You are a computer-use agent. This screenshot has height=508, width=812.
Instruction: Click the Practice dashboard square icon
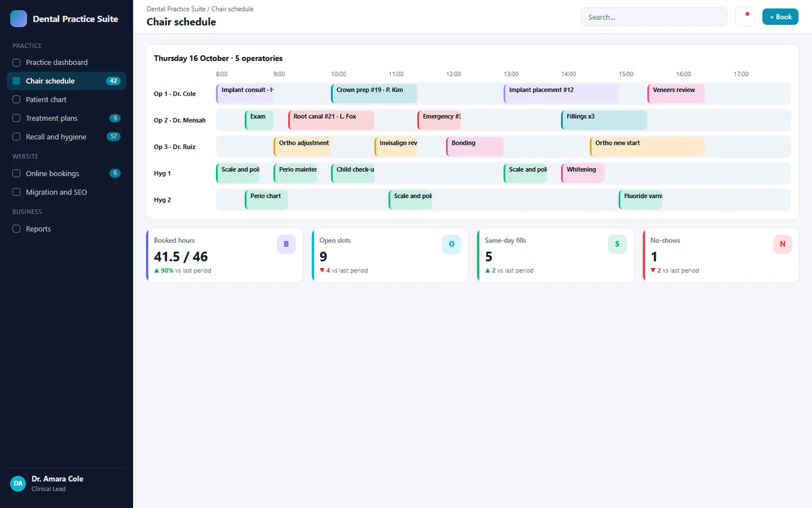tap(16, 62)
